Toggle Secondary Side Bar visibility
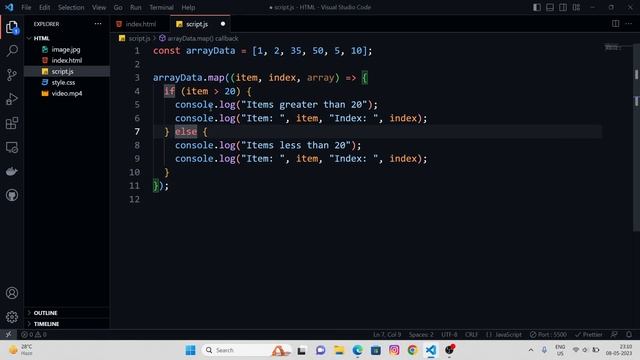The width and height of the screenshot is (640, 360). pos(563,7)
